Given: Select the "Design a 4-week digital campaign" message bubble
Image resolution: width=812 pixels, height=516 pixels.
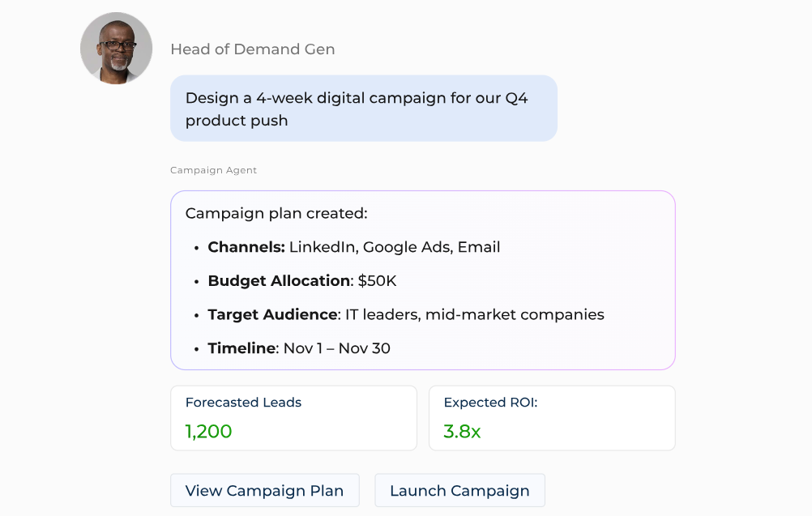Looking at the screenshot, I should (363, 109).
